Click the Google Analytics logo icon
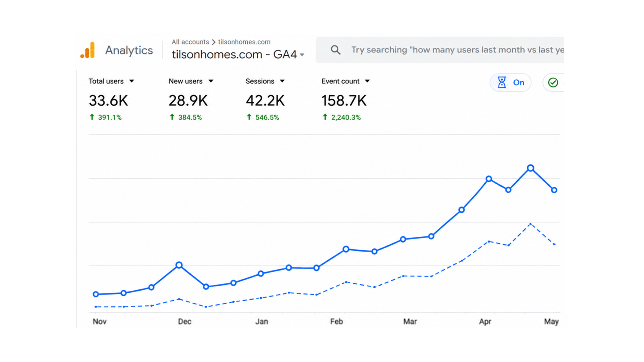 coord(88,50)
